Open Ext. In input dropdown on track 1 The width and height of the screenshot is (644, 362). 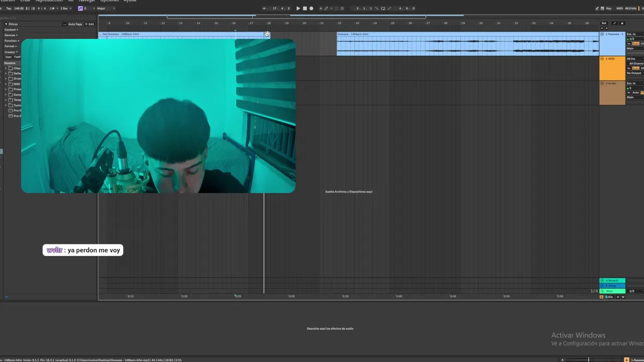[635, 34]
